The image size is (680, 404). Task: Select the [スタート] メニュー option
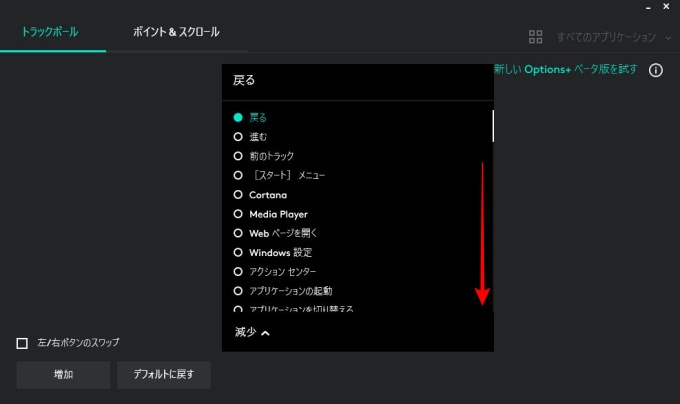(x=238, y=175)
